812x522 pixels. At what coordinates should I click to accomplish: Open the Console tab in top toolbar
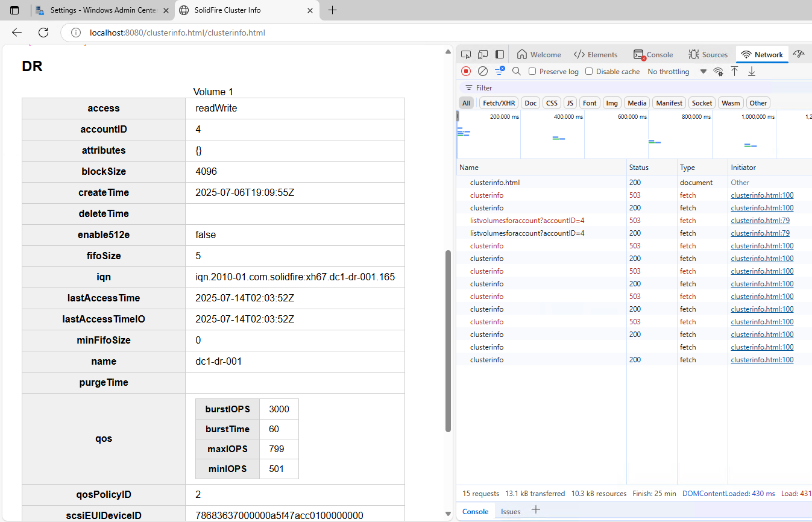pos(653,54)
